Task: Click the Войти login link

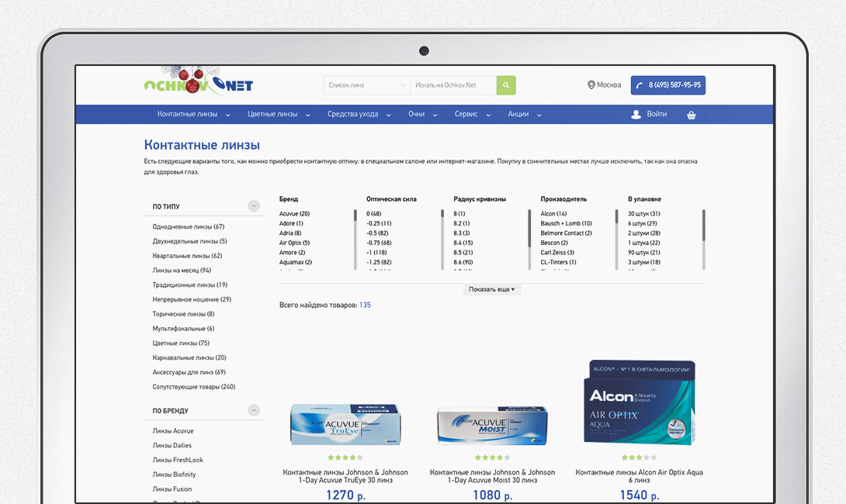Action: click(x=657, y=114)
